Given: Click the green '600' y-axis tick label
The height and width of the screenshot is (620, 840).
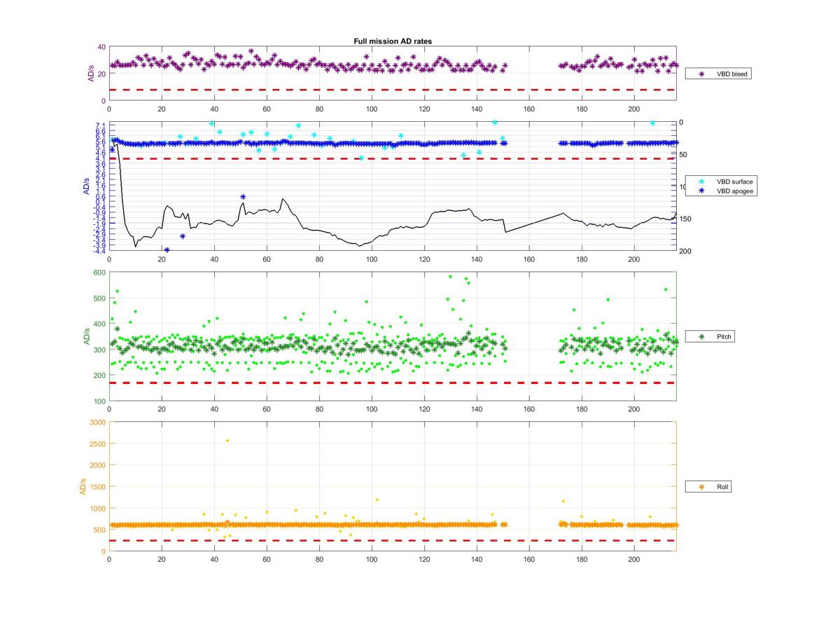Looking at the screenshot, I should 100,273.
